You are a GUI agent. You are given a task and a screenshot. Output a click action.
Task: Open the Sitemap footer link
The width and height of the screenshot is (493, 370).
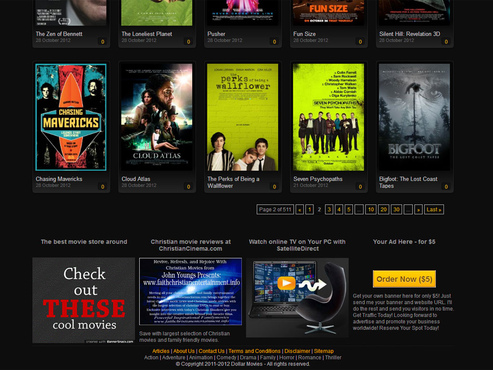click(x=324, y=351)
